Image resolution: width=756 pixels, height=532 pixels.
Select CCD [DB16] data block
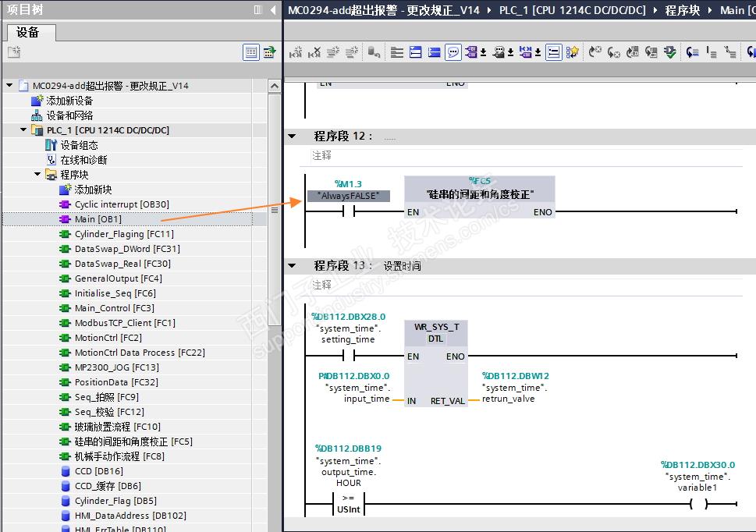coord(99,471)
